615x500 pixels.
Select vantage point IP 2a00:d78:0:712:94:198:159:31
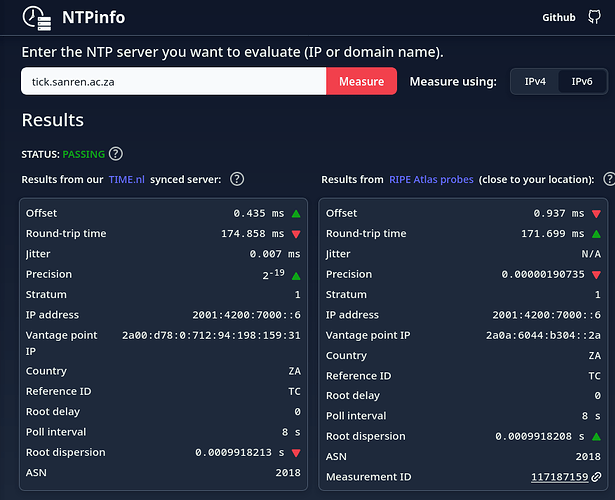pyautogui.click(x=211, y=335)
